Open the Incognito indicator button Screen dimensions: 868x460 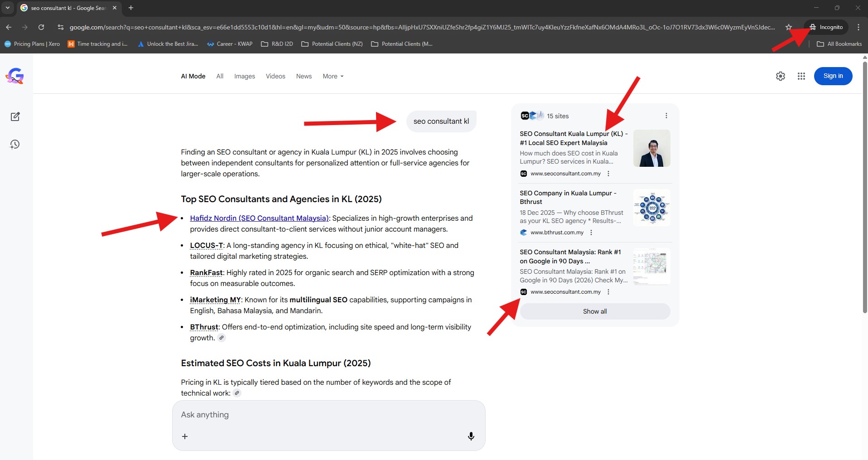click(x=826, y=27)
